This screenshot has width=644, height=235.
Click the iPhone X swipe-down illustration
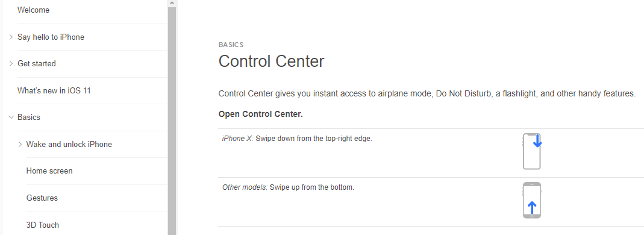532,151
